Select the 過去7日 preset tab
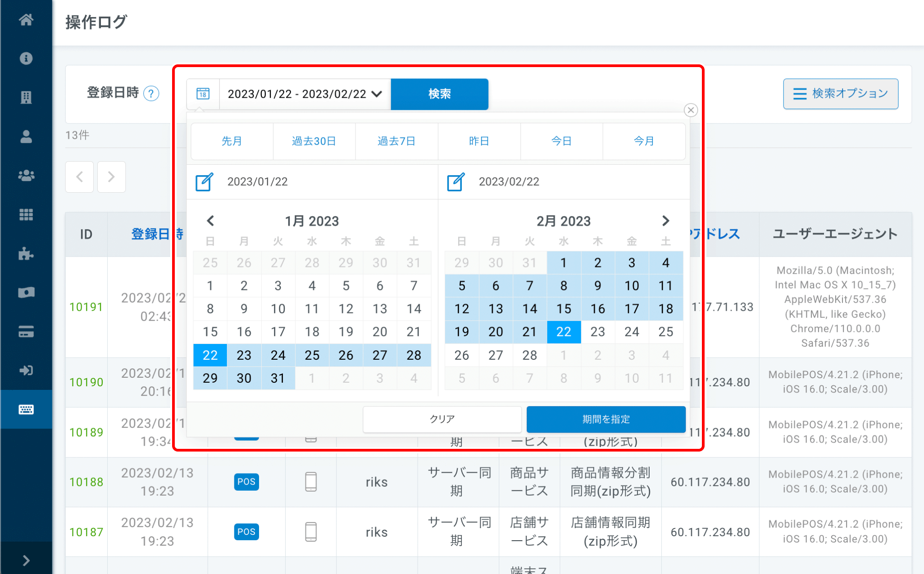This screenshot has width=924, height=574. point(396,141)
